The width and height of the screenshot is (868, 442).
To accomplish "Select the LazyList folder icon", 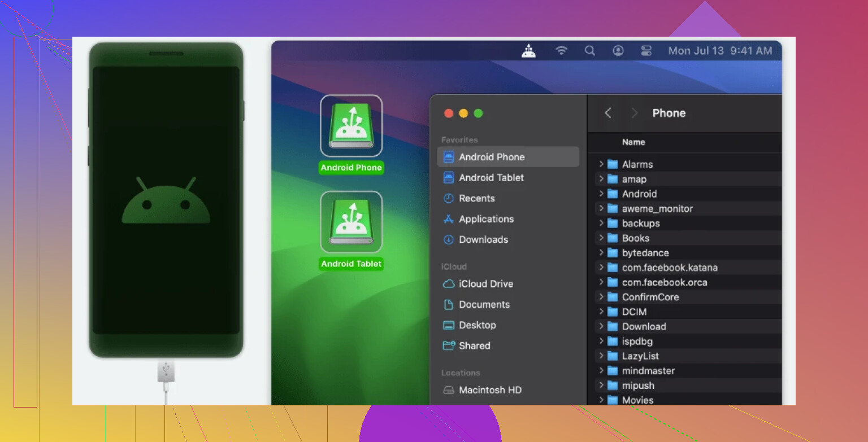I will click(613, 356).
